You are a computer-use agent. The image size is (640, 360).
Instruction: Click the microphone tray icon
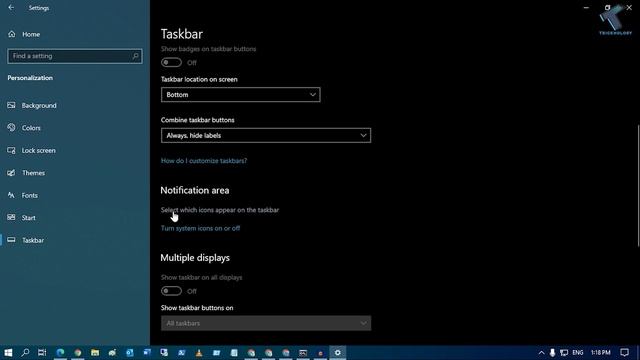(x=552, y=353)
